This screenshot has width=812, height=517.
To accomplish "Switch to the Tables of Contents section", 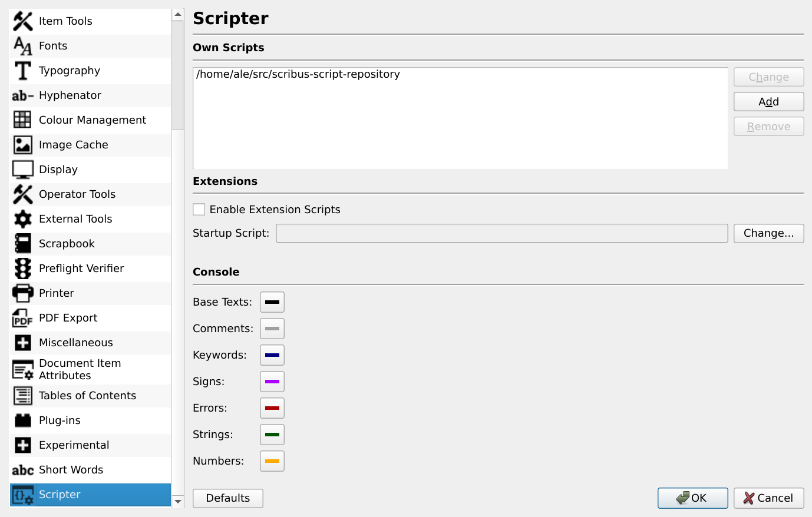I will (87, 396).
